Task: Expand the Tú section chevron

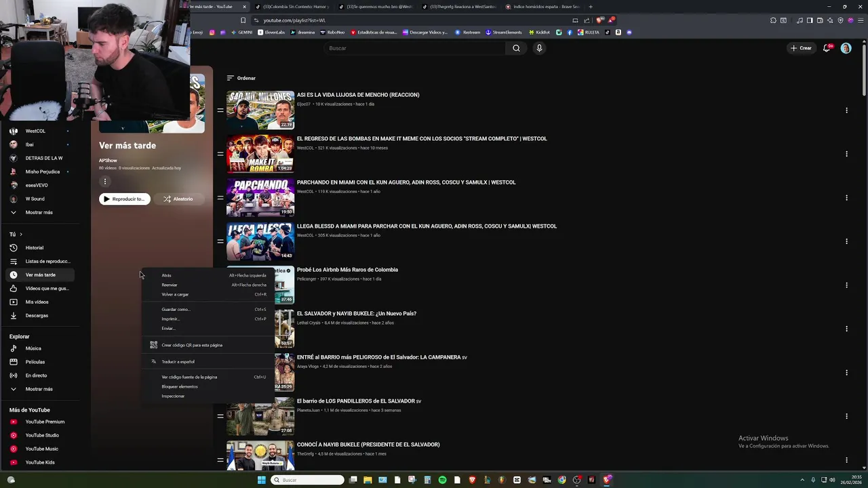Action: click(21, 235)
